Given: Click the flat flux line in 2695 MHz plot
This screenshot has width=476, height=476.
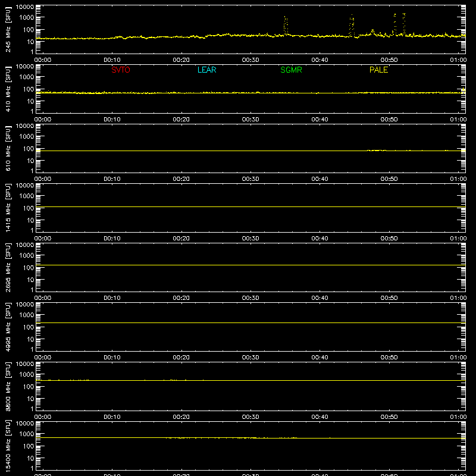Looking at the screenshot, I should coord(250,265).
